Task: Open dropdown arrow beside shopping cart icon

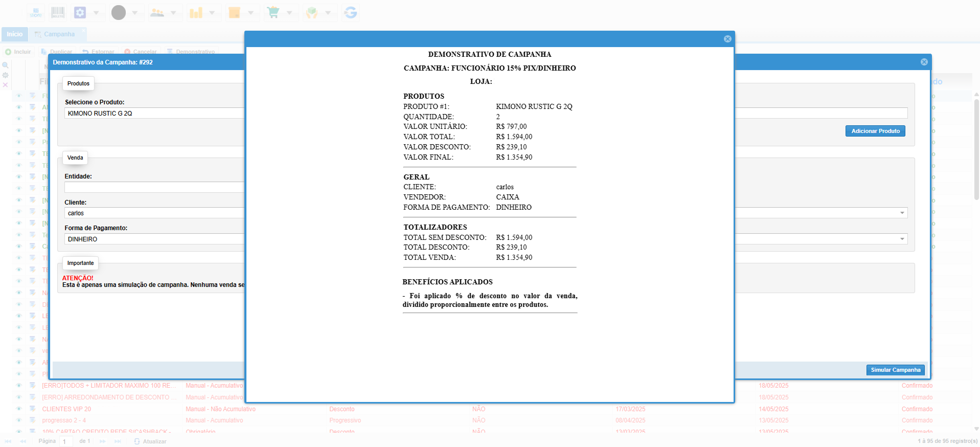Action: [x=289, y=13]
